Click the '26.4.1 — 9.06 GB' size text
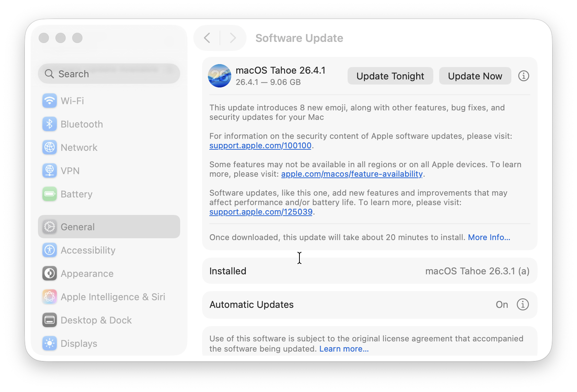 268,82
